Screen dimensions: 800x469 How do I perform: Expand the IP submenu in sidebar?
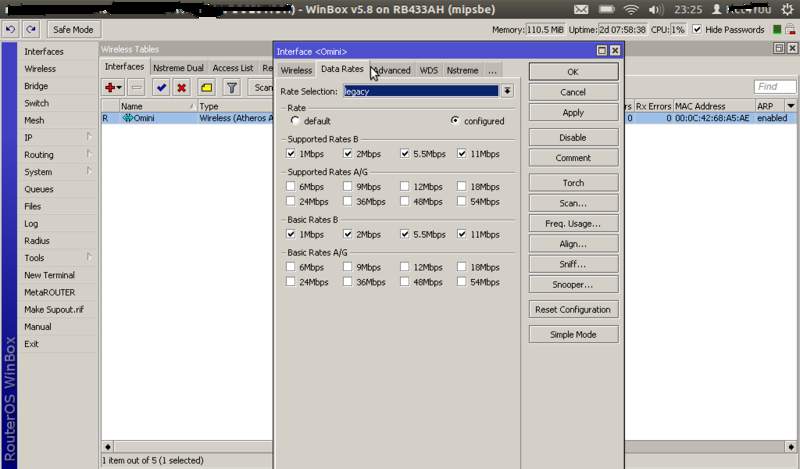tap(89, 137)
